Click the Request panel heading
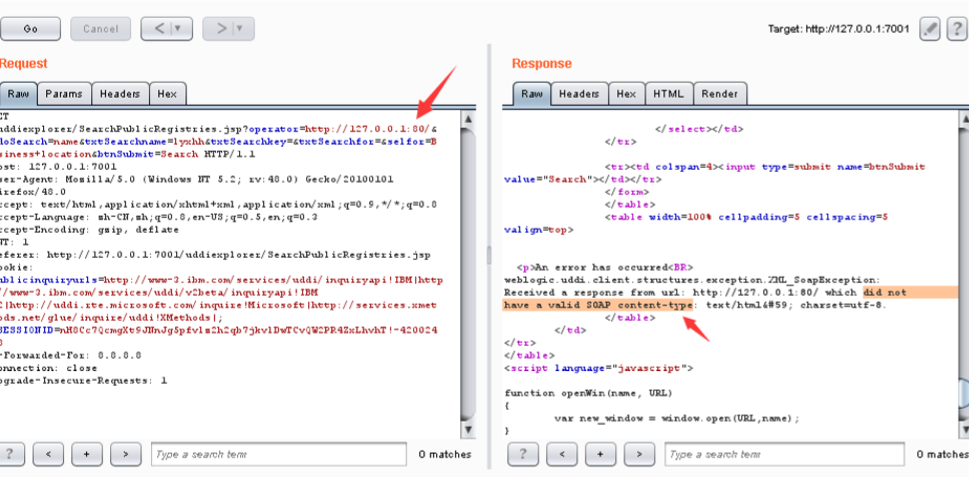 point(23,64)
